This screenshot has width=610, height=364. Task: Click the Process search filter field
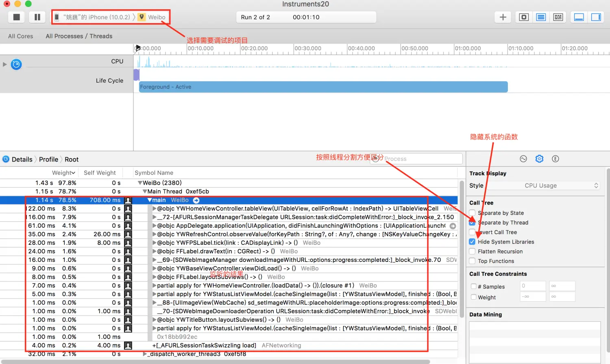(416, 159)
